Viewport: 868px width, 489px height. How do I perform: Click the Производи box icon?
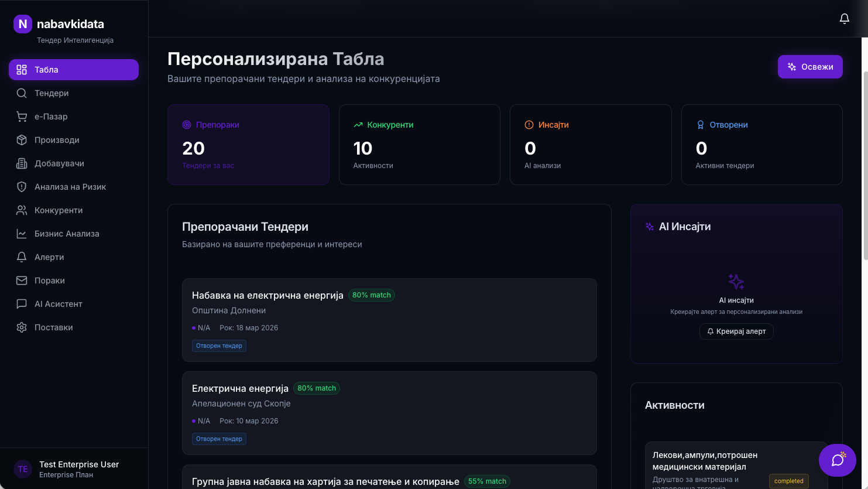coord(22,140)
